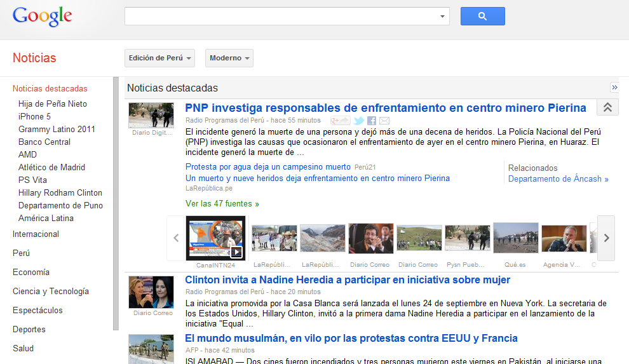This screenshot has width=629, height=364.
Task: Select Departamento de Puno topic
Action: pyautogui.click(x=60, y=206)
